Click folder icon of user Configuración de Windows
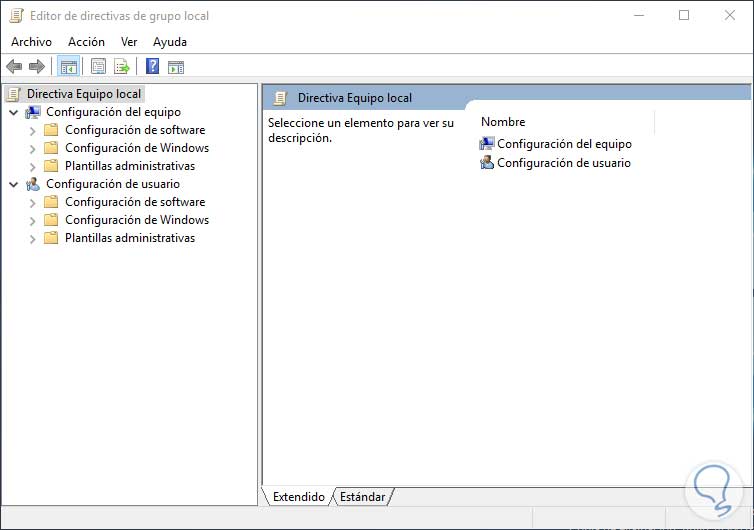The width and height of the screenshot is (754, 530). (x=51, y=220)
